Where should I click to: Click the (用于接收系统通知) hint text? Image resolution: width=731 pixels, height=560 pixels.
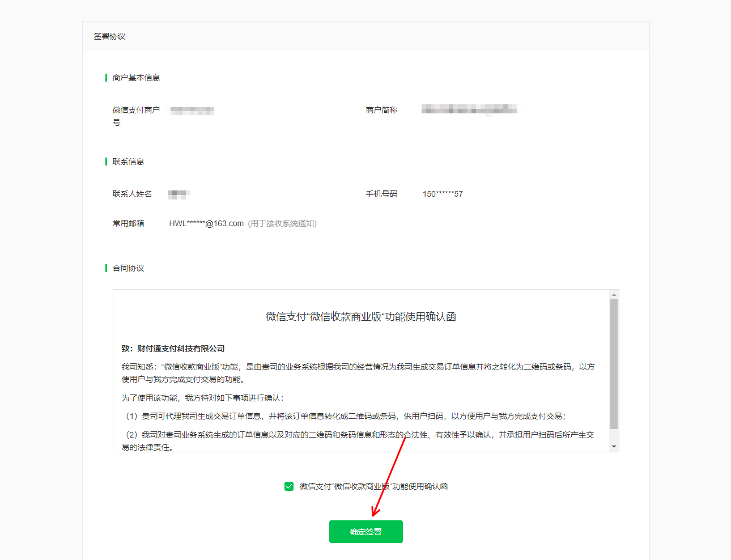click(282, 223)
